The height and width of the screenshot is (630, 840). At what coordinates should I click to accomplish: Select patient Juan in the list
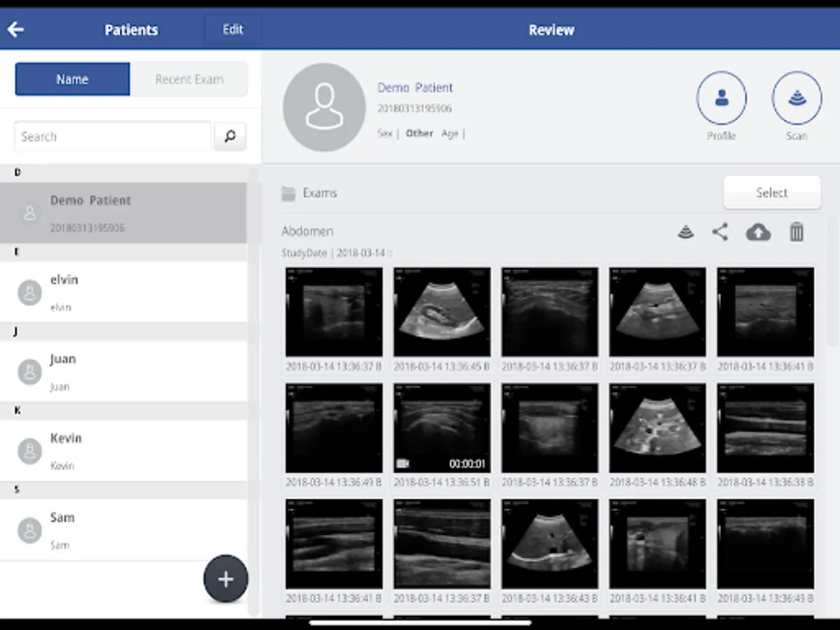point(123,371)
